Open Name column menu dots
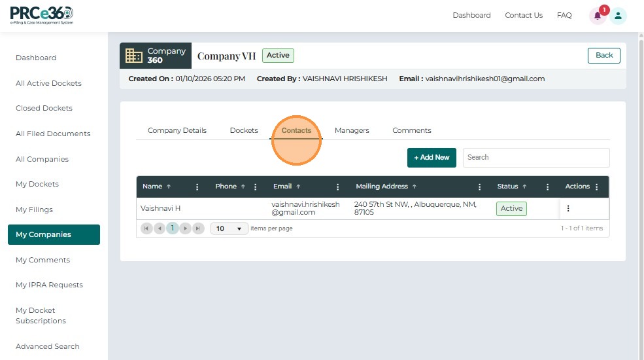 click(x=197, y=187)
